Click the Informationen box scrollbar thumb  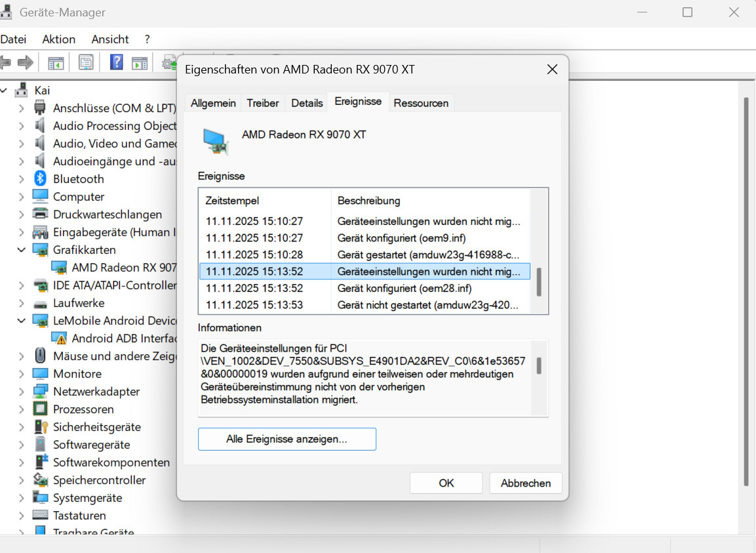(x=538, y=365)
